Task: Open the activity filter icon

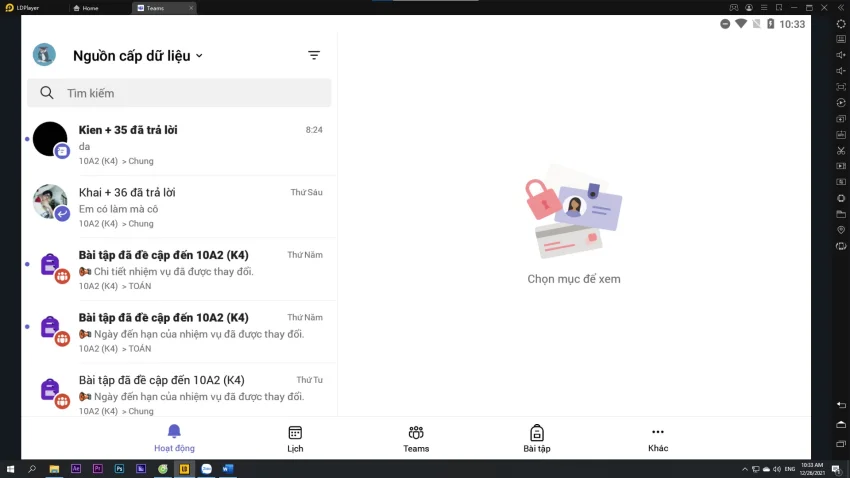Action: [314, 55]
